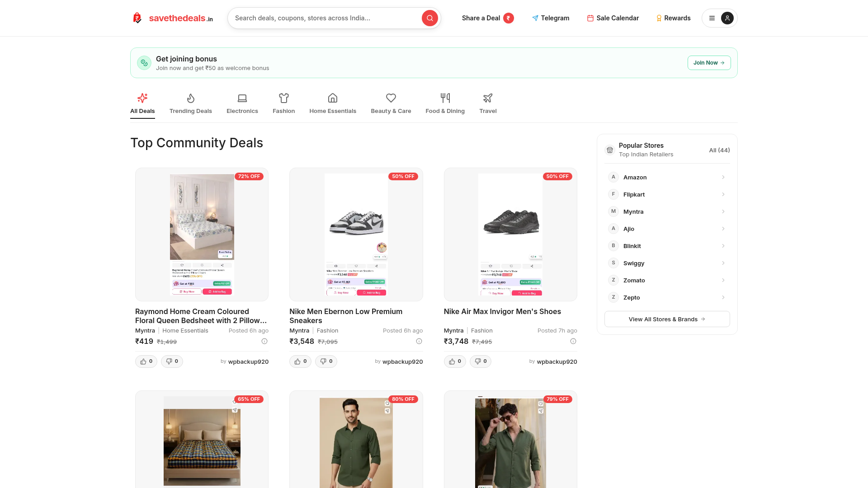Open the Zepto store row

[667, 297]
